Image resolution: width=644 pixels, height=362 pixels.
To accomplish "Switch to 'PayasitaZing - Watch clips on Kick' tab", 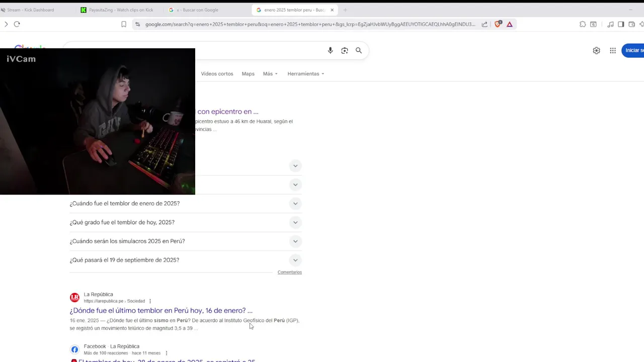I will pos(120,10).
